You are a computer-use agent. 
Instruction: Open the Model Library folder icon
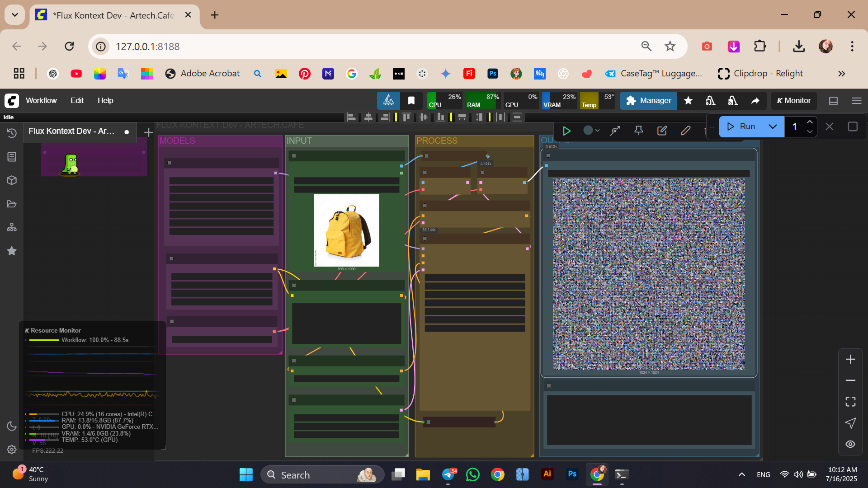click(x=12, y=204)
